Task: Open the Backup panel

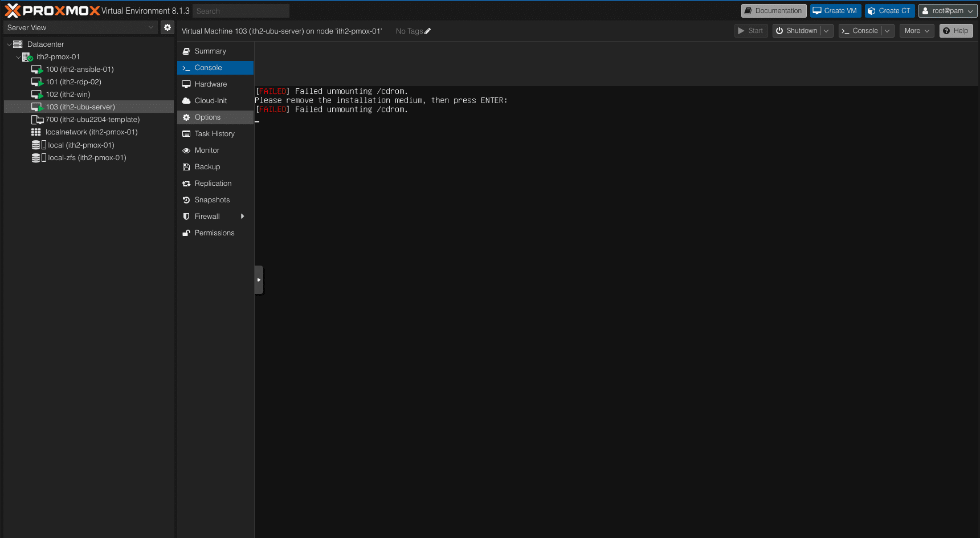Action: pyautogui.click(x=206, y=166)
